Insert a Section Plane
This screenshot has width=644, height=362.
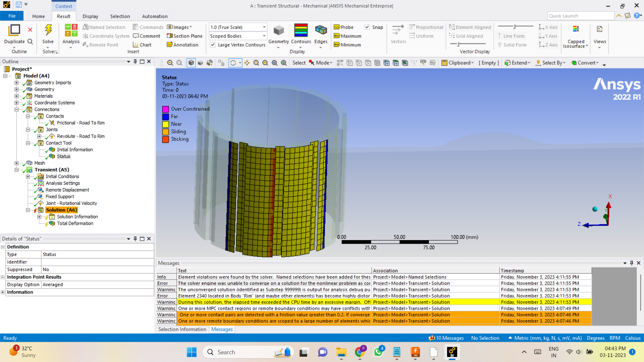tap(185, 36)
